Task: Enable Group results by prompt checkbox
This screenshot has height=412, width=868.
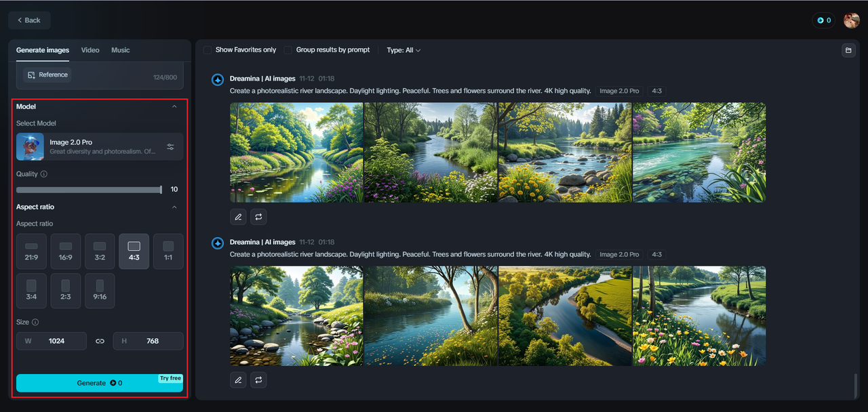Action: pyautogui.click(x=288, y=50)
